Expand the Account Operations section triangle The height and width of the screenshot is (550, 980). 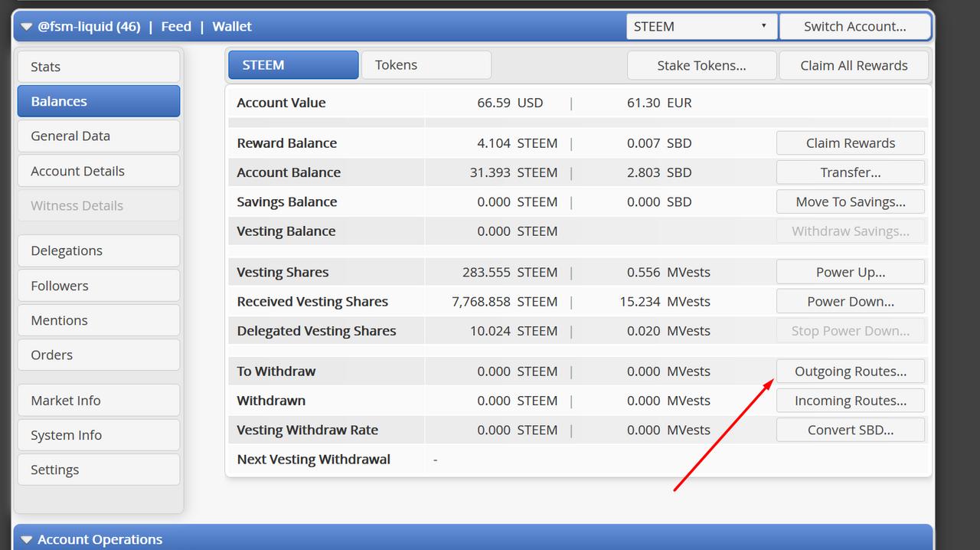26,540
